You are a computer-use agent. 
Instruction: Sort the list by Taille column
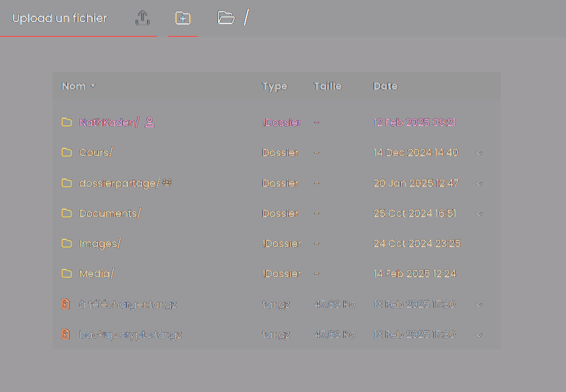(328, 86)
